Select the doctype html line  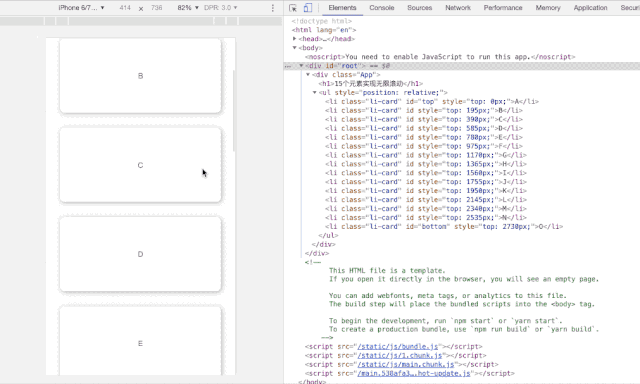(x=322, y=21)
